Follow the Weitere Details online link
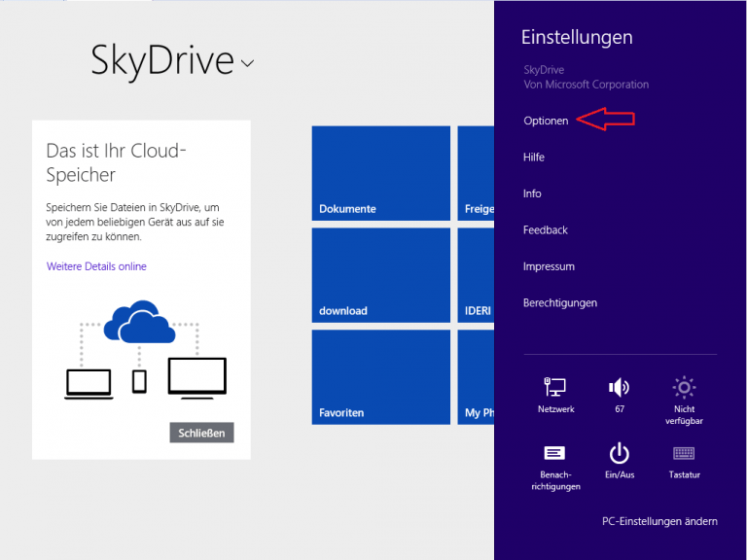This screenshot has width=747, height=560. pos(96,266)
